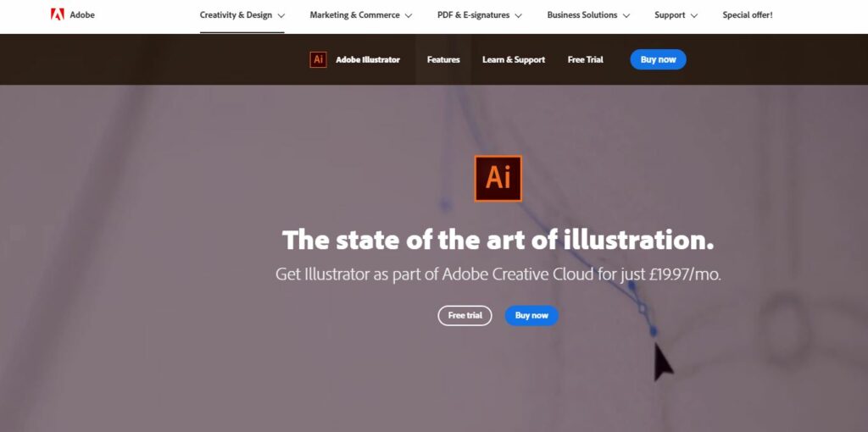Image resolution: width=868 pixels, height=432 pixels.
Task: Click headline "The state of the art of illustration."
Action: point(498,240)
